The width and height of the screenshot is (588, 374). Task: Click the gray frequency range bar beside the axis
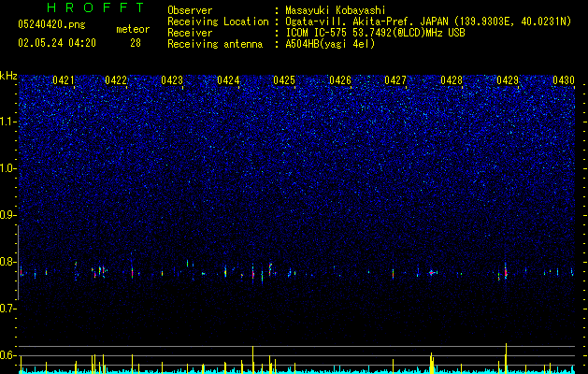[18, 263]
